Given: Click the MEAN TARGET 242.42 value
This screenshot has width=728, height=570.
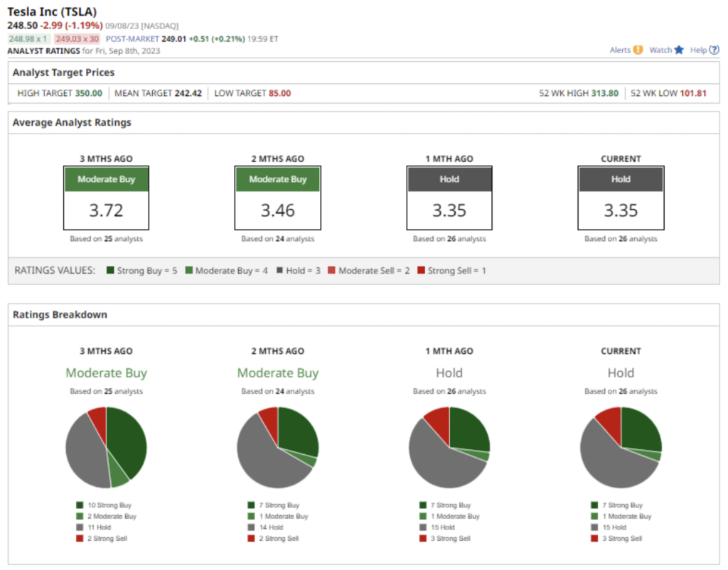Looking at the screenshot, I should 188,93.
